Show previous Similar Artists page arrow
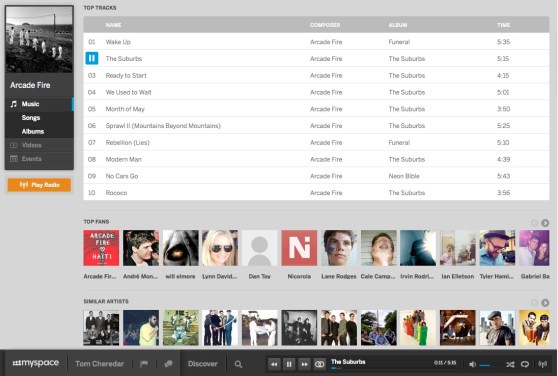The image size is (558, 376). [x=534, y=303]
